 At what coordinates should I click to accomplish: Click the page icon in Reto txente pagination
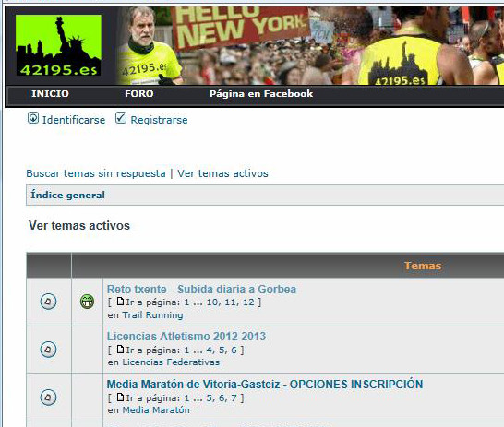120,302
